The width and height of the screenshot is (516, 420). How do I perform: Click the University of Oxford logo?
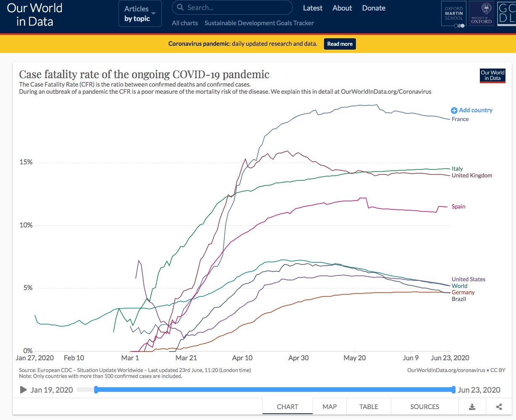click(x=482, y=14)
